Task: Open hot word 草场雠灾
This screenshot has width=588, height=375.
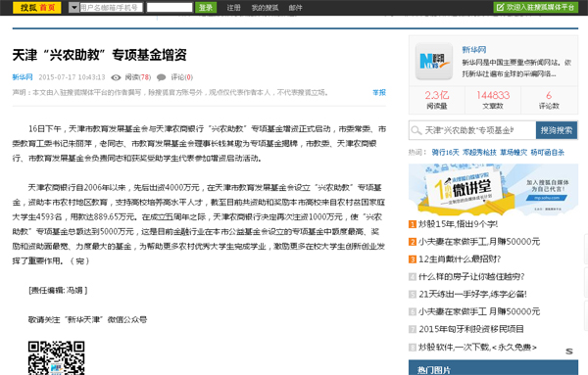Action: [514, 152]
